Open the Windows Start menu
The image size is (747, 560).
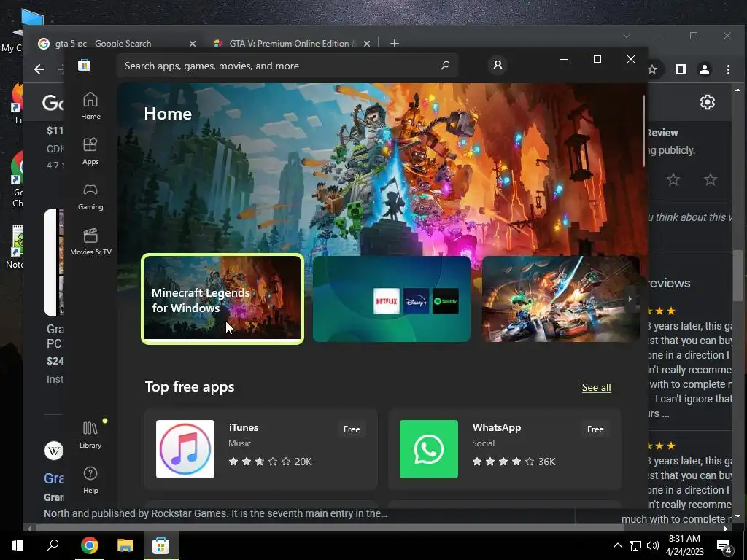coord(18,545)
